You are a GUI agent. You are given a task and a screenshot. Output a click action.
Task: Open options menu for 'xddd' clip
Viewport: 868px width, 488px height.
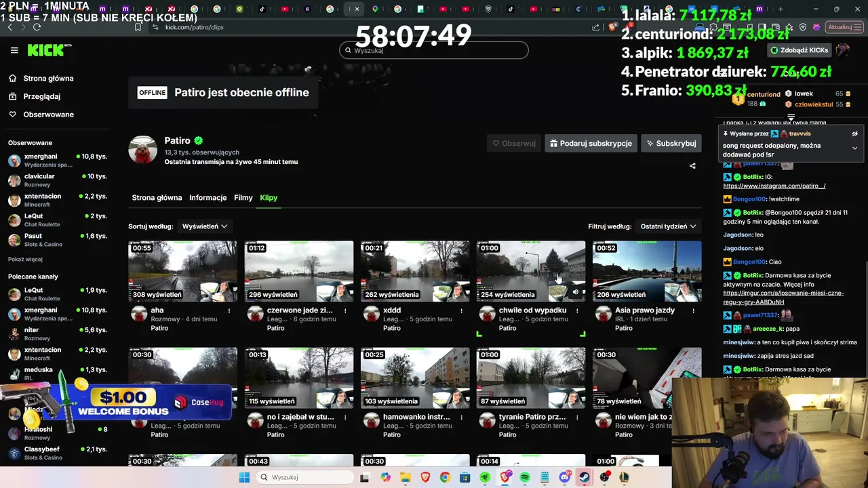461,311
